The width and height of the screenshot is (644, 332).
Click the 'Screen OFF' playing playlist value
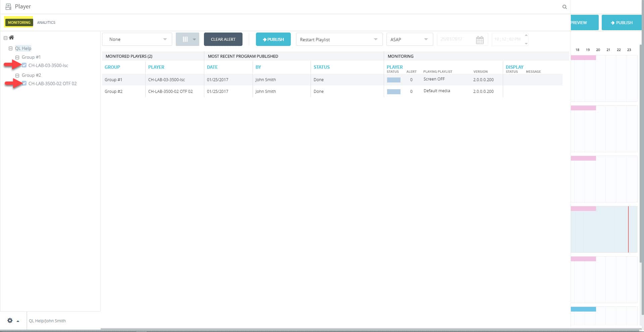(434, 79)
